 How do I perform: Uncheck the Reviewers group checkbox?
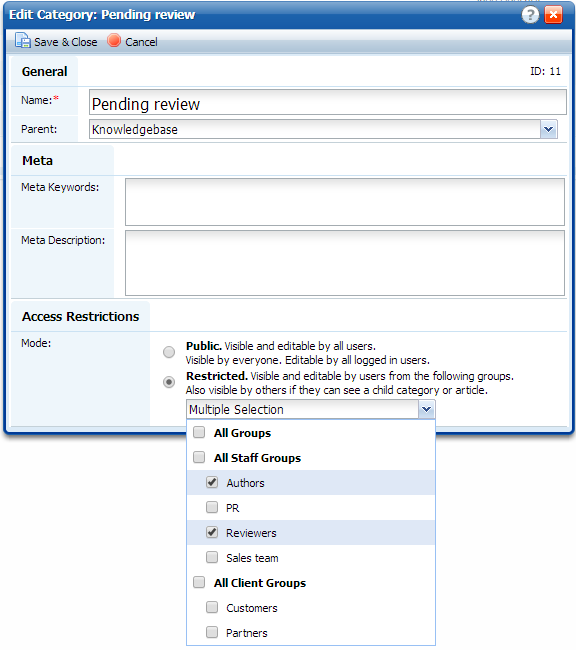pyautogui.click(x=212, y=532)
